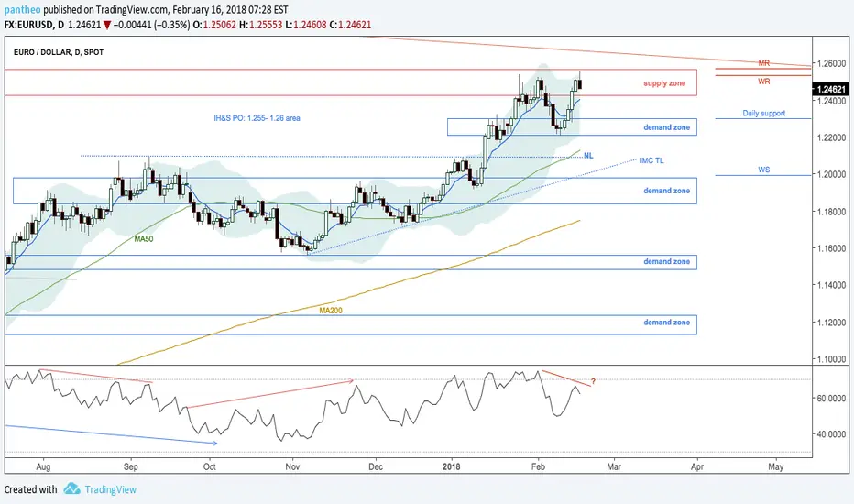
Task: Click the demand zone label near 1.22000
Action: click(x=667, y=127)
